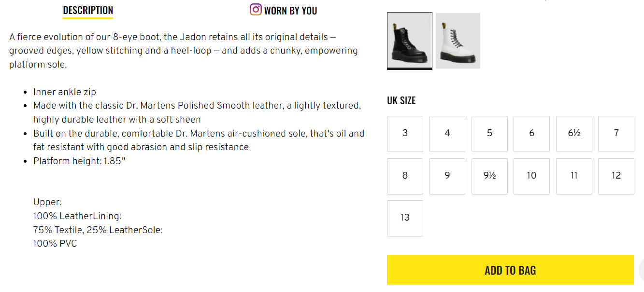Click the partial round widget at right edge
644x292 pixels.
coord(641,270)
